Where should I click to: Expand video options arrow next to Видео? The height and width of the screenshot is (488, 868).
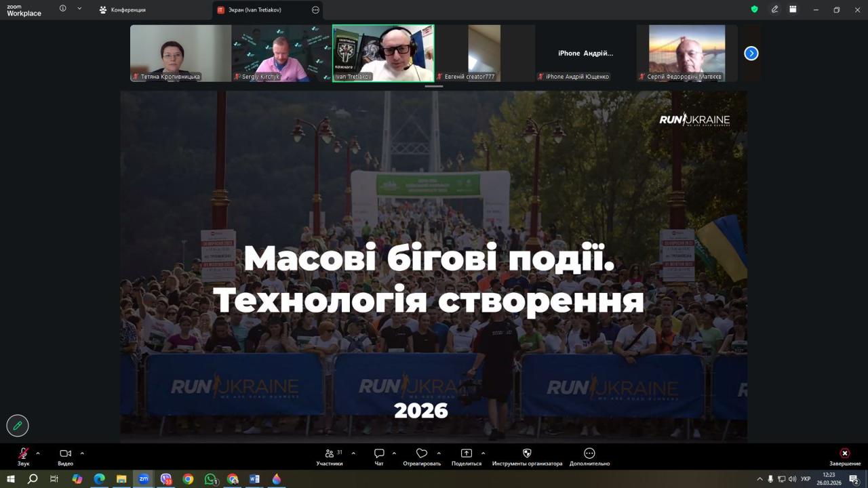pyautogui.click(x=82, y=453)
